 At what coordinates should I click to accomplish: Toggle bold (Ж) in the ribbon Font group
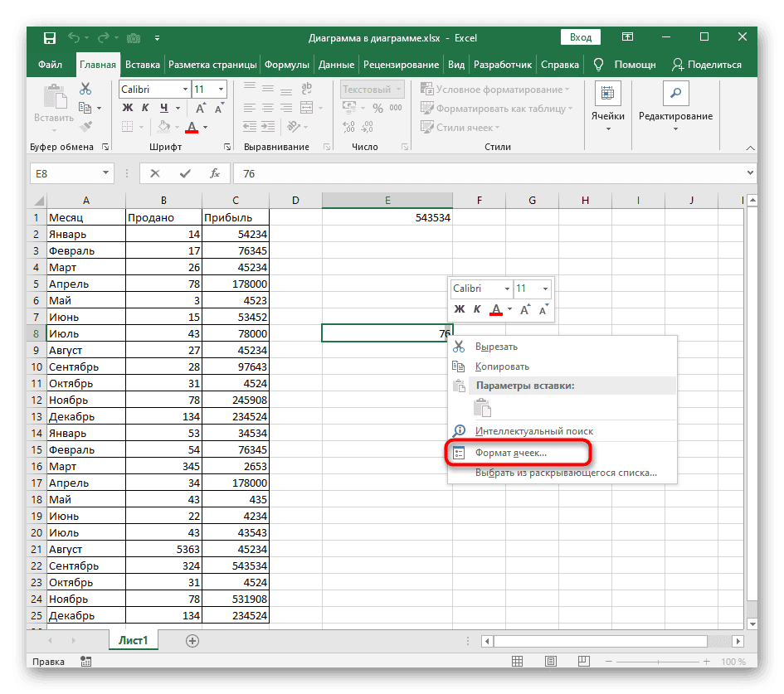coord(127,108)
